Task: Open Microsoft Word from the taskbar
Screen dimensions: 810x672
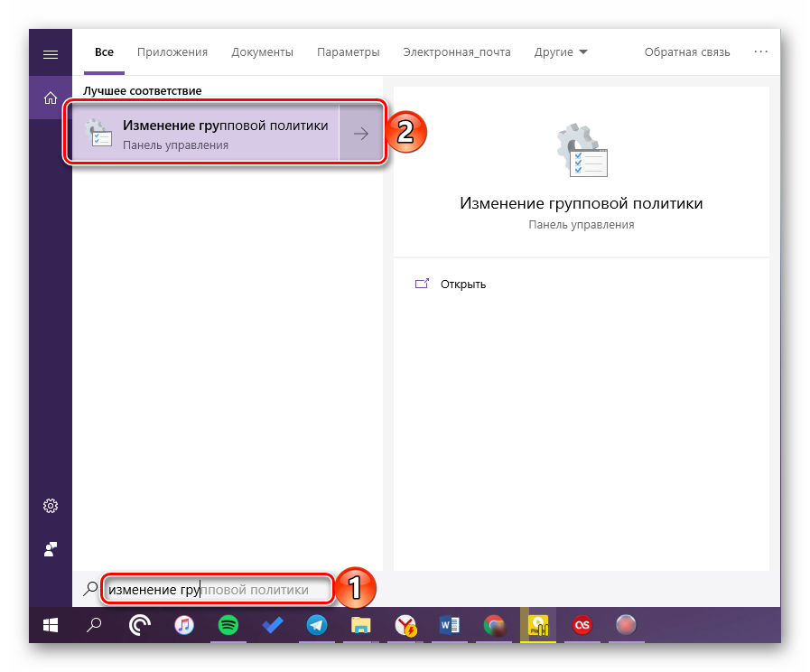Action: pyautogui.click(x=449, y=624)
